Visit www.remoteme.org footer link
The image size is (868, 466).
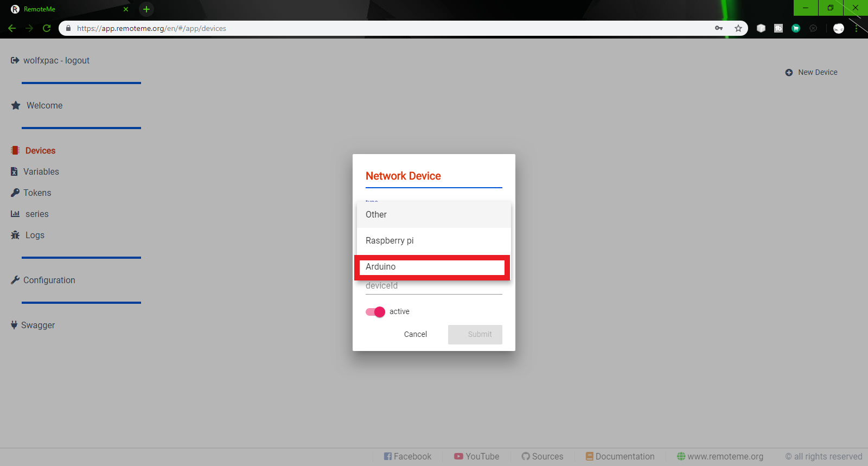(725, 457)
